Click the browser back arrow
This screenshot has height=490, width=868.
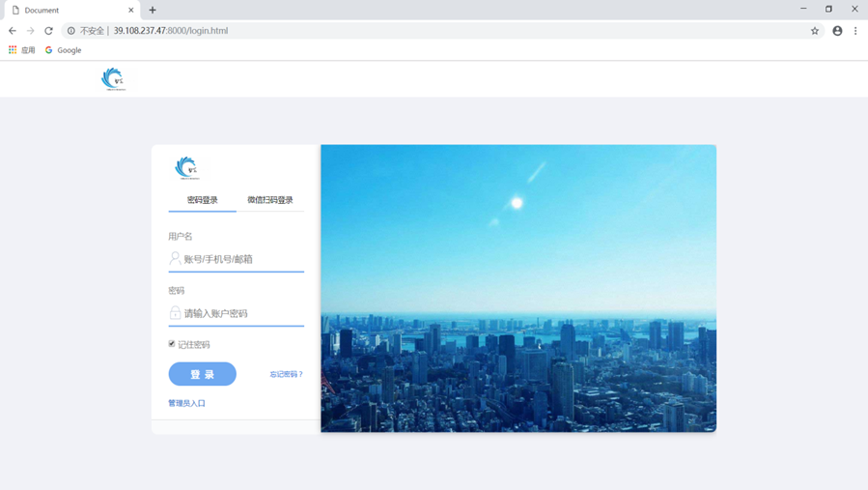pyautogui.click(x=13, y=31)
